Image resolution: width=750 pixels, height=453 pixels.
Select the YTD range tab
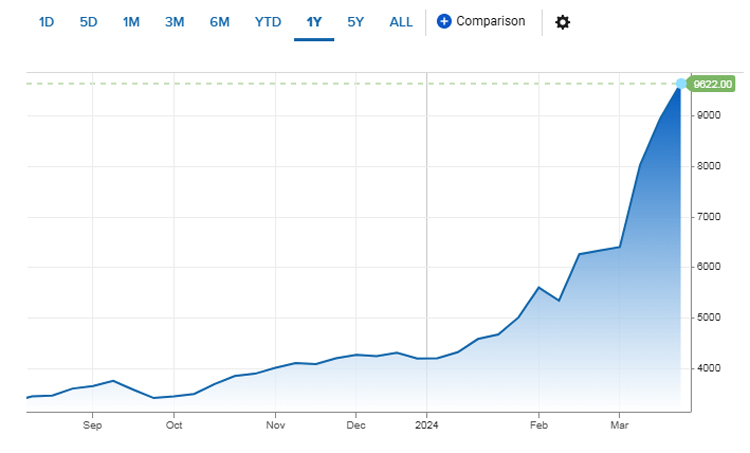click(x=268, y=22)
